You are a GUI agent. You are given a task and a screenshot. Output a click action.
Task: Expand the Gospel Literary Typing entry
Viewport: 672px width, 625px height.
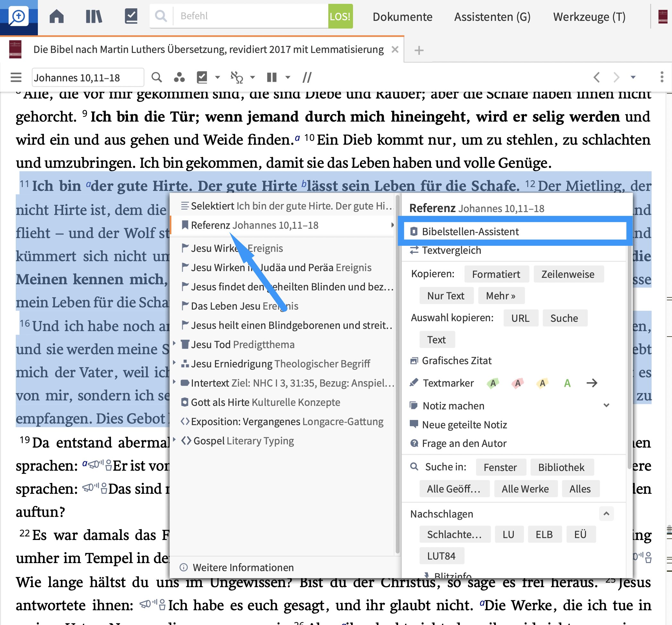174,440
